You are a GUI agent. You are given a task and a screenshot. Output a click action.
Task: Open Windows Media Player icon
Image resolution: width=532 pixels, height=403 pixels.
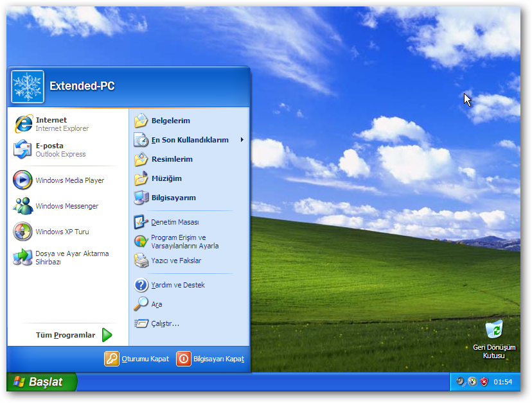[x=23, y=180]
